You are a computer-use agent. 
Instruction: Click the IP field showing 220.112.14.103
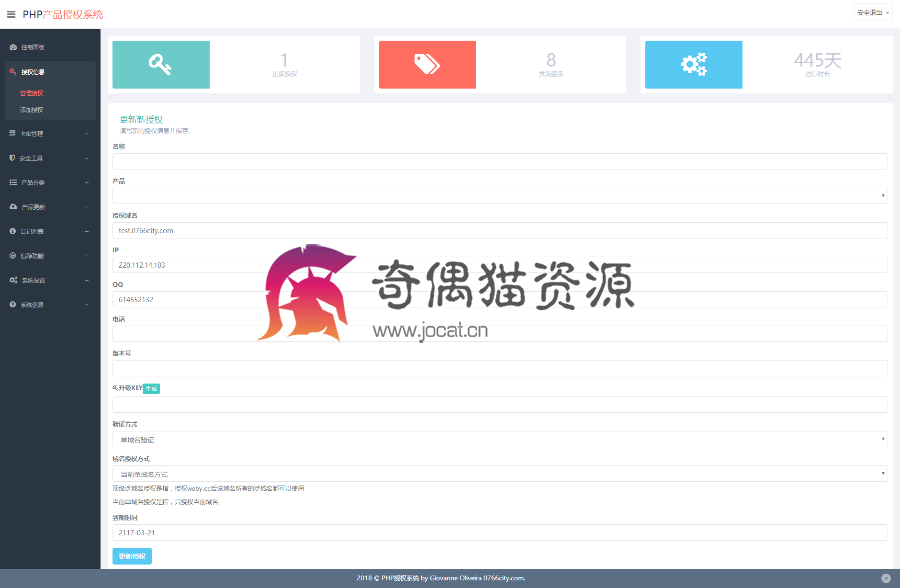click(500, 265)
